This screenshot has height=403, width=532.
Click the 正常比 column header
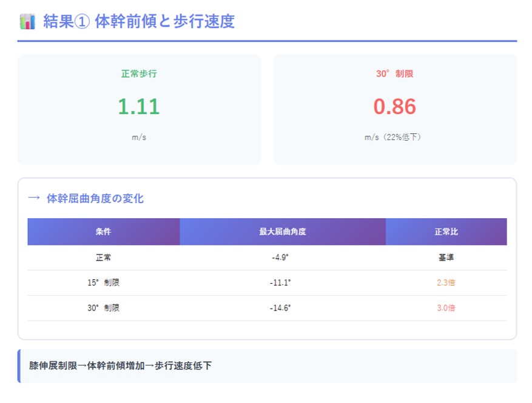[x=446, y=231]
